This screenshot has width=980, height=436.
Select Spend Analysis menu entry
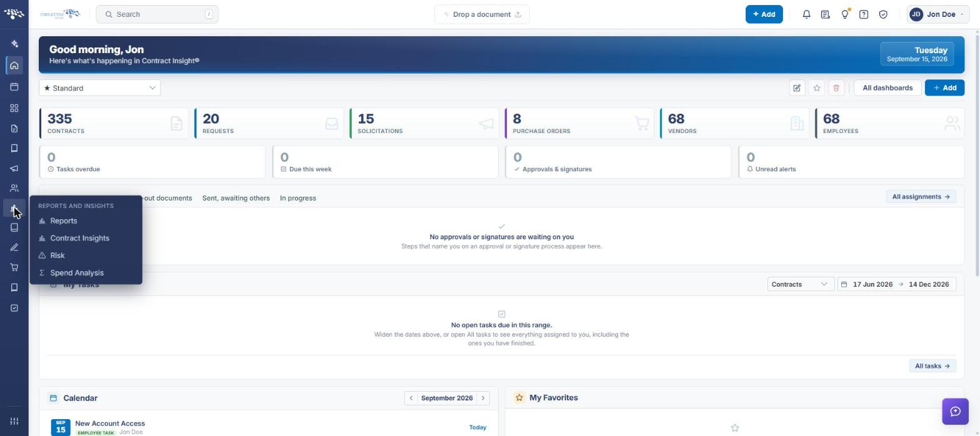click(x=77, y=273)
